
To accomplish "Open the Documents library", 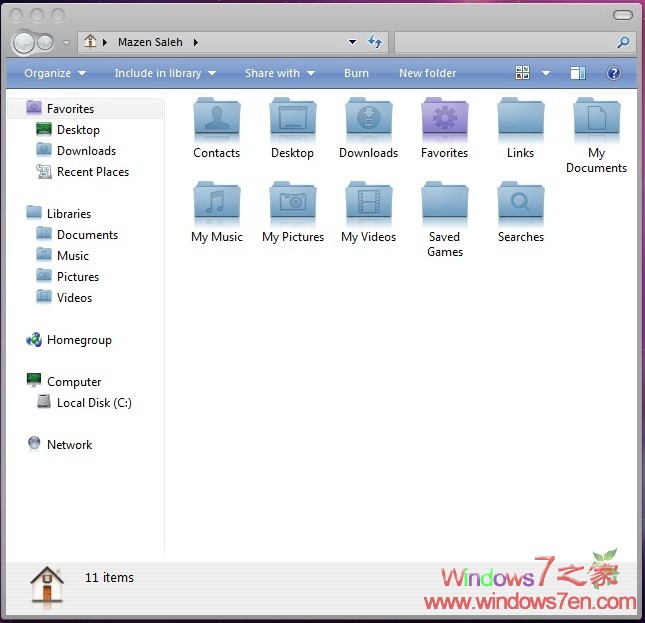I will 77,234.
